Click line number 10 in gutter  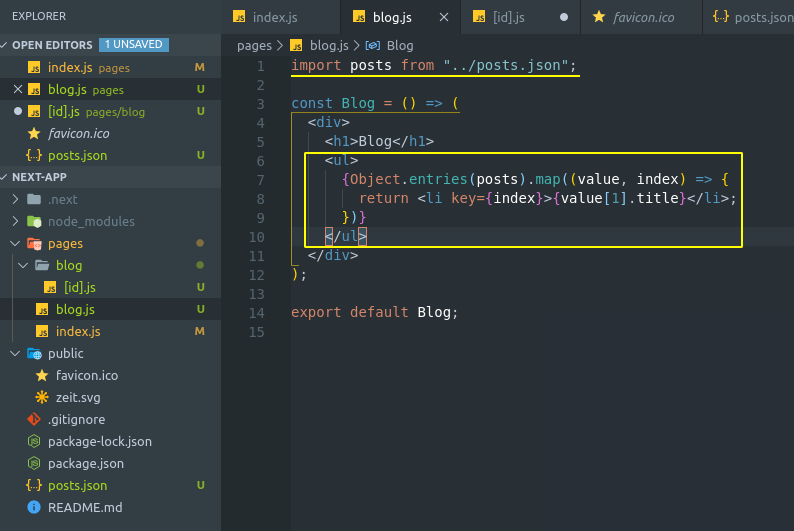(256, 237)
